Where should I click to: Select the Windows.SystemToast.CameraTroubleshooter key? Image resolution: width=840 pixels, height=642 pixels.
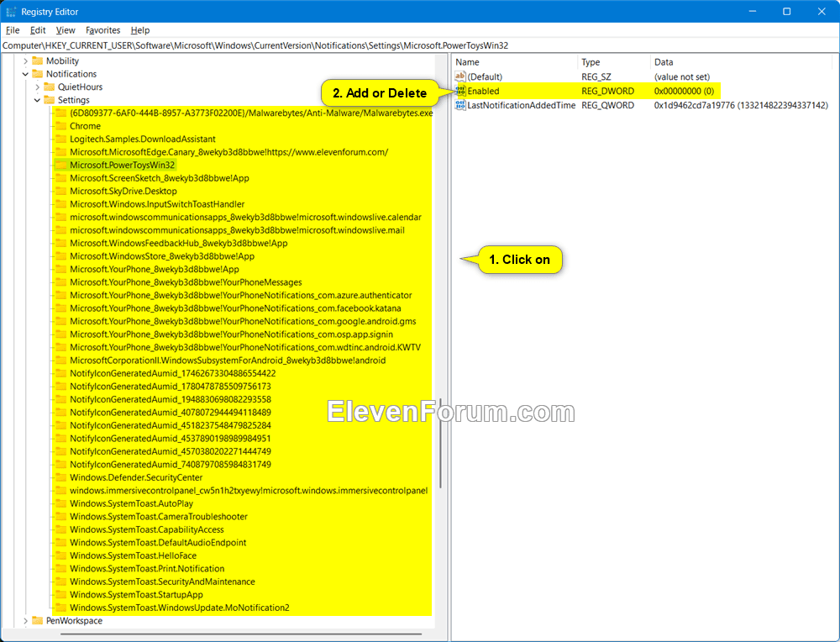pos(159,517)
